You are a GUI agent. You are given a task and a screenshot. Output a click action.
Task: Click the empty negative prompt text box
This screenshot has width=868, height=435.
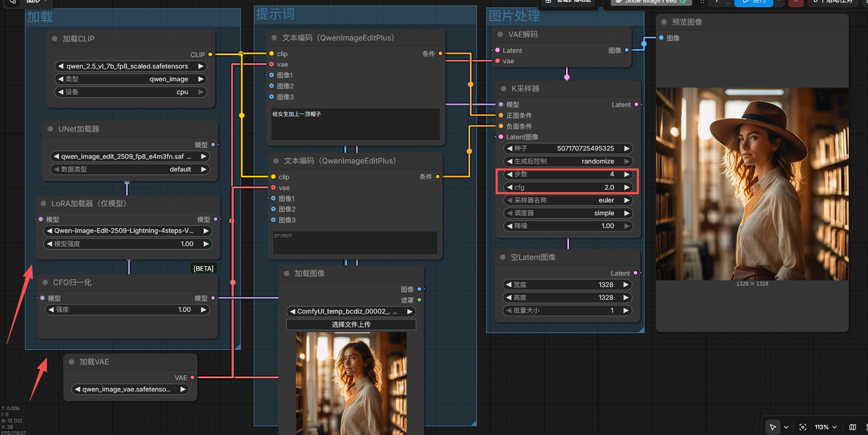[355, 242]
